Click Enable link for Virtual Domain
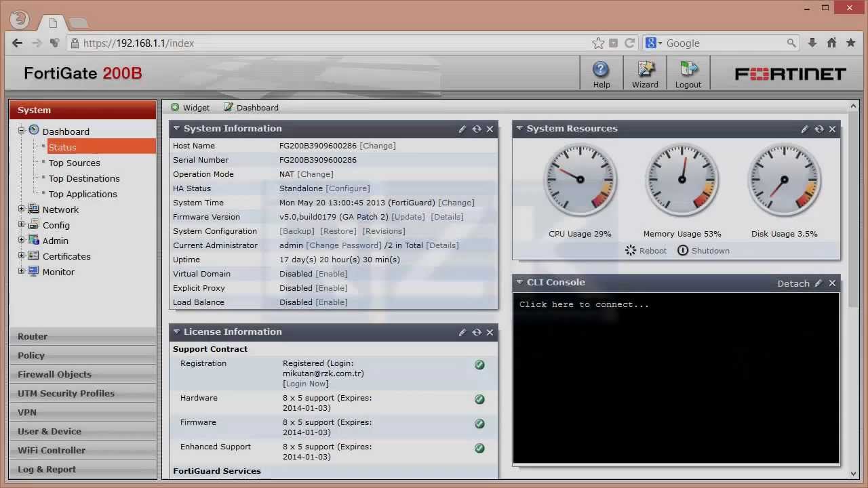This screenshot has width=868, height=488. tap(332, 274)
